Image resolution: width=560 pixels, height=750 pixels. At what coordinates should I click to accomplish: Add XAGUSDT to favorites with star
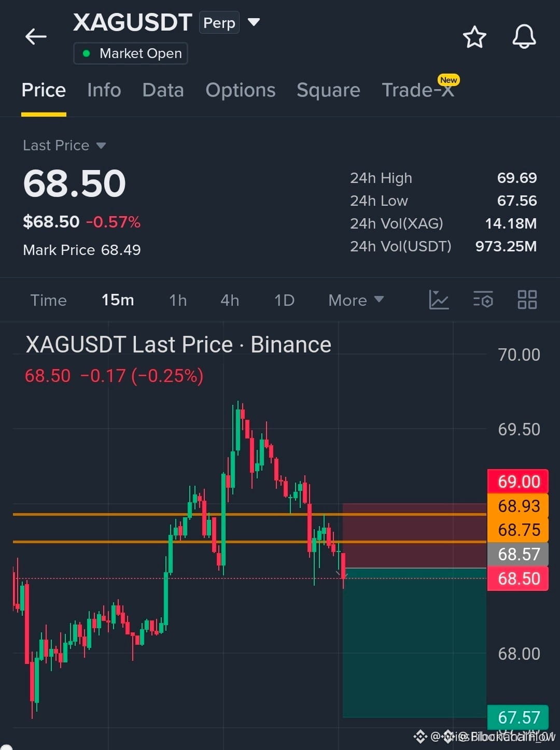[x=474, y=37]
